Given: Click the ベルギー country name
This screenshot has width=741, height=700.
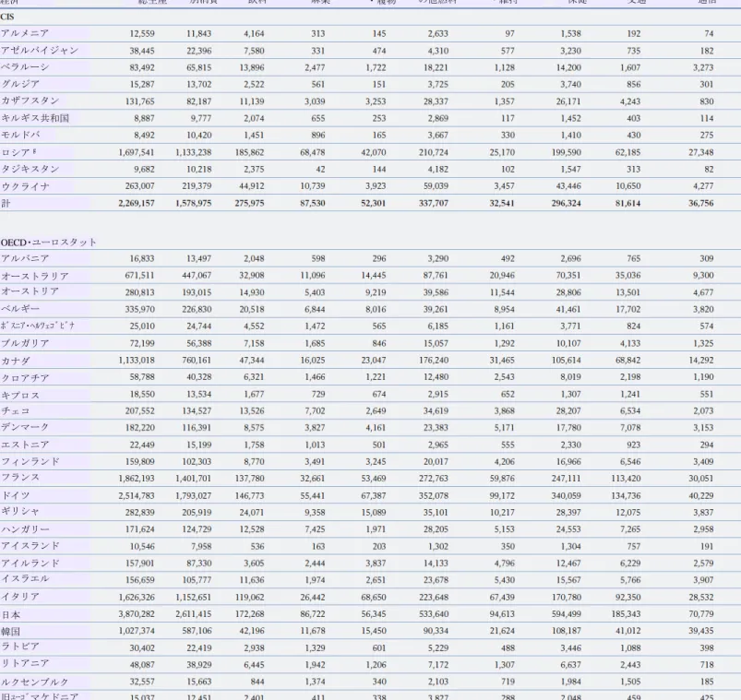Looking at the screenshot, I should pos(20,309).
